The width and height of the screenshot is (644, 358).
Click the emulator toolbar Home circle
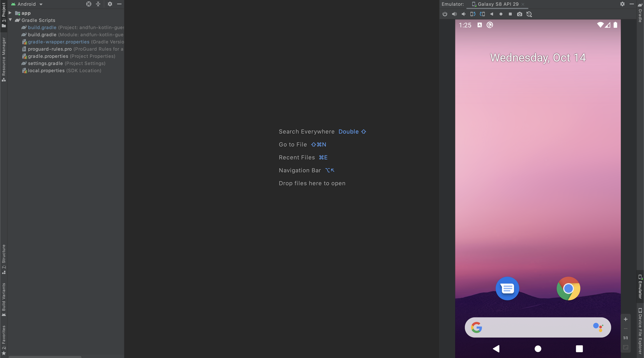pos(501,14)
